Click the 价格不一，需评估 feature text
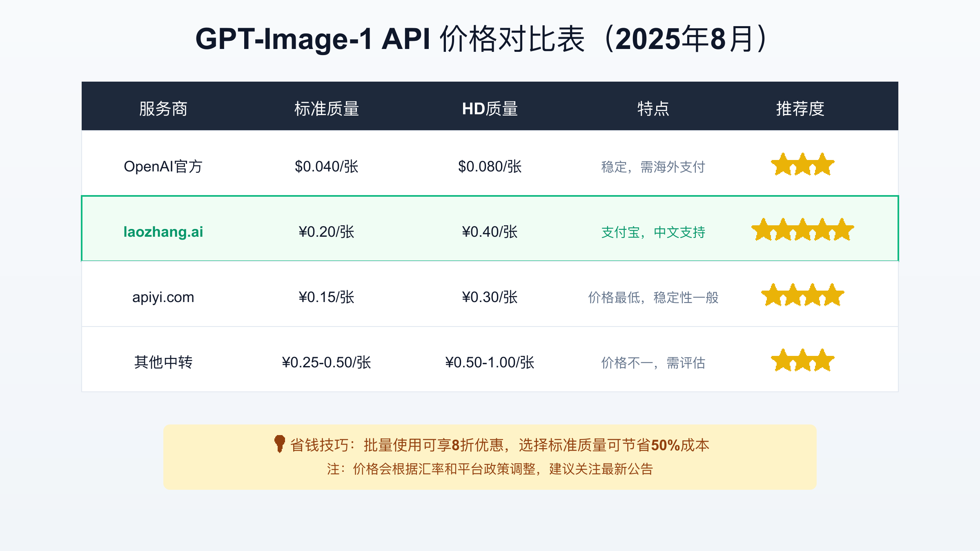Screen dimensions: 980x551 coord(653,363)
